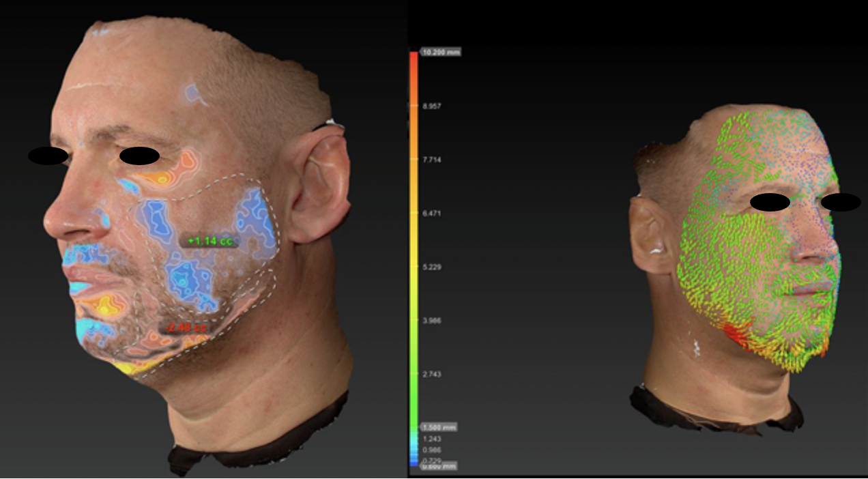
Task: Click the ear of the right face model
Action: tap(650, 233)
